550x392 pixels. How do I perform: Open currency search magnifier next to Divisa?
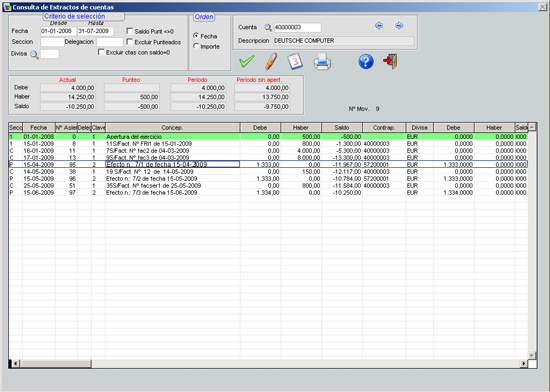pos(34,55)
